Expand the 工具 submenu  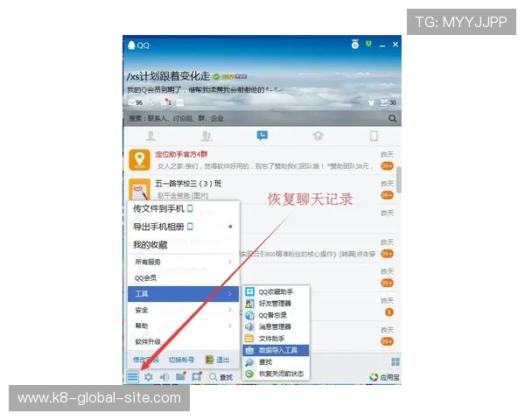coord(183,294)
